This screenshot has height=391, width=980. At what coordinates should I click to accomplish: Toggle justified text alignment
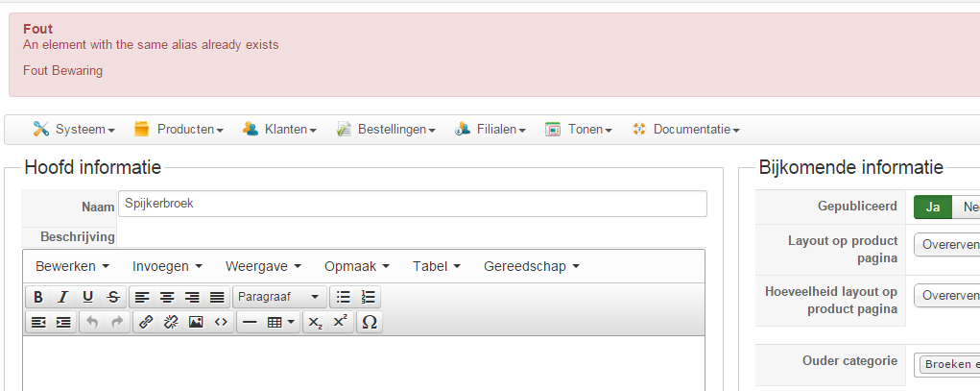(217, 297)
